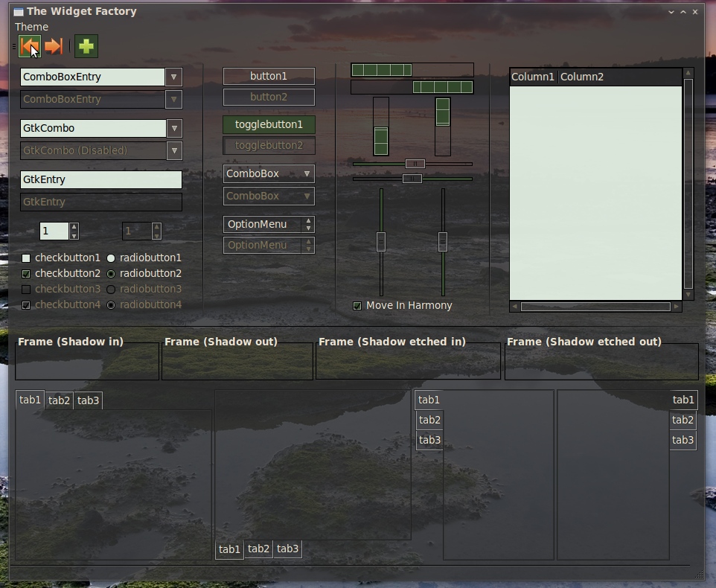
Task: Sort by Column1 header
Action: click(x=532, y=77)
